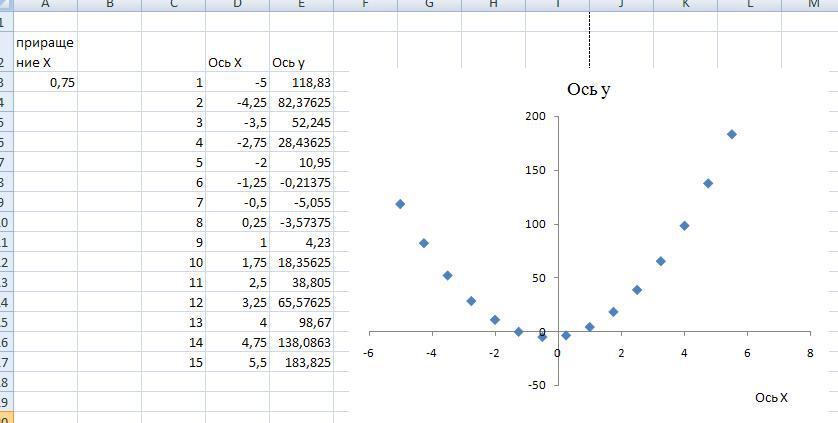Select X value cell 5,5
The image size is (838, 423).
237,362
